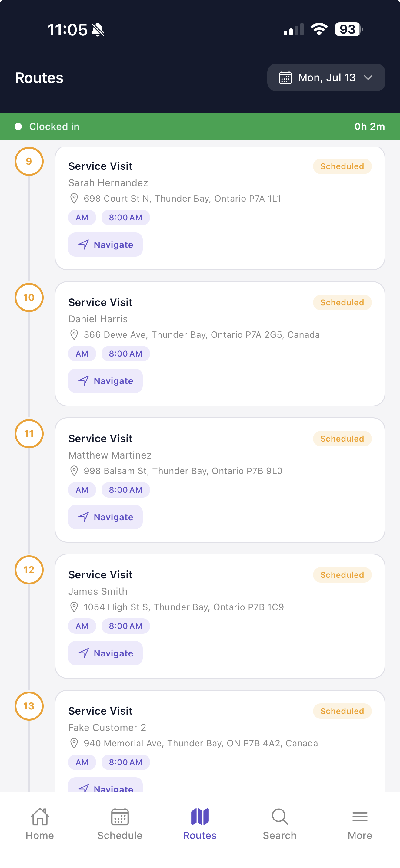Tap the Search magnifier icon
This screenshot has width=400, height=868.
(x=280, y=817)
